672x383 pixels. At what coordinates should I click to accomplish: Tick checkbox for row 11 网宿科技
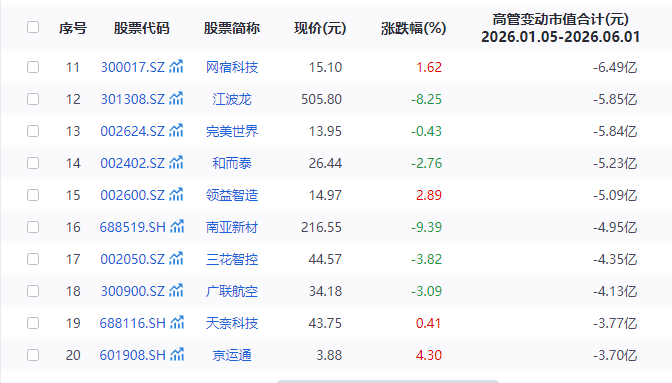(33, 67)
